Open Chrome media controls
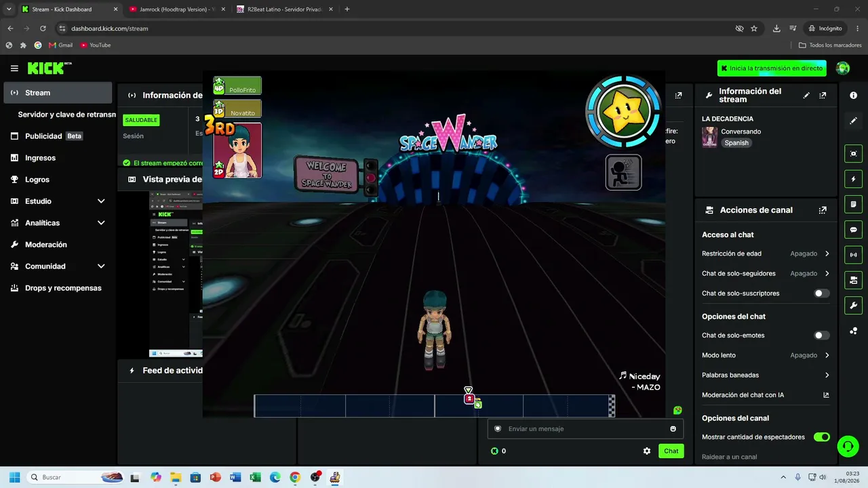Image resolution: width=868 pixels, height=488 pixels. [x=793, y=28]
